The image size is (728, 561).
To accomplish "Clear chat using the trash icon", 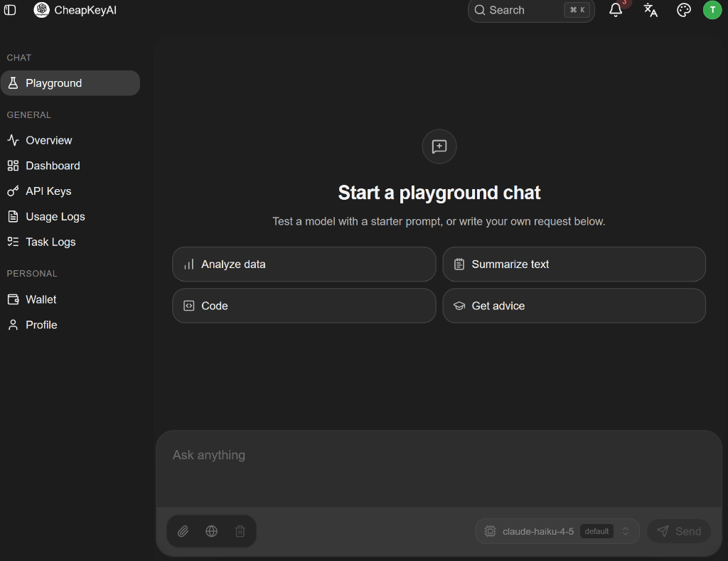I will pyautogui.click(x=240, y=531).
